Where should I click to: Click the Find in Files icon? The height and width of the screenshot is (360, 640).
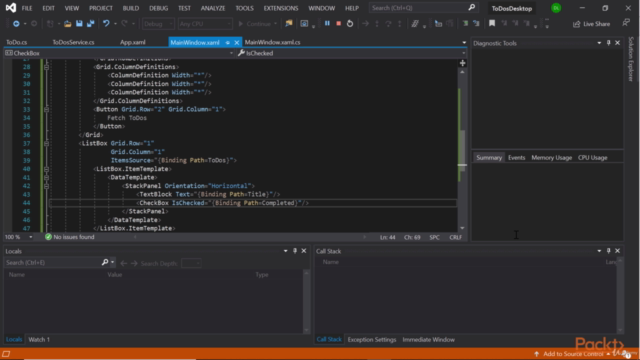(289, 24)
